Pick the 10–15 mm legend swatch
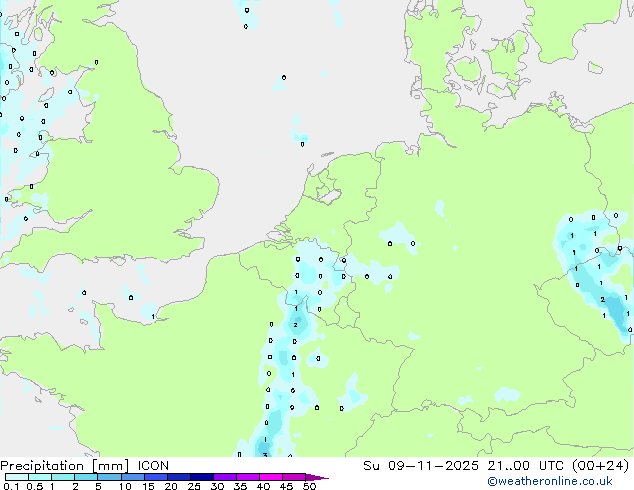 133,477
